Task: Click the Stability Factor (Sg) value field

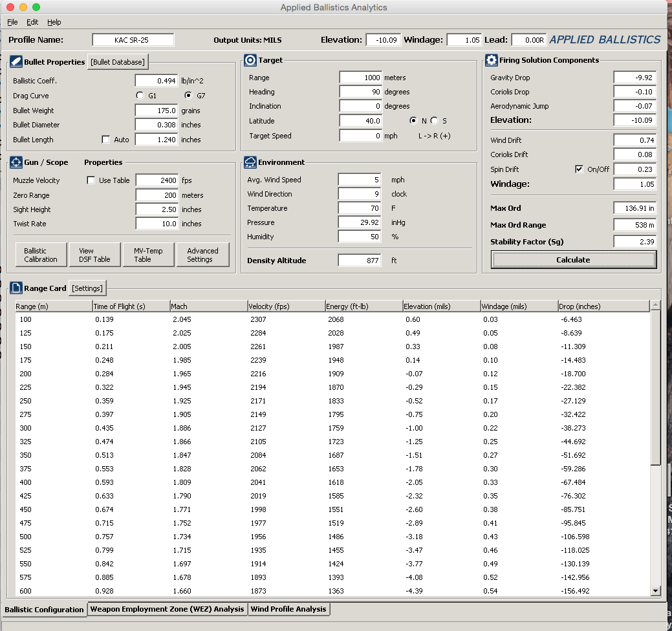Action: click(634, 241)
